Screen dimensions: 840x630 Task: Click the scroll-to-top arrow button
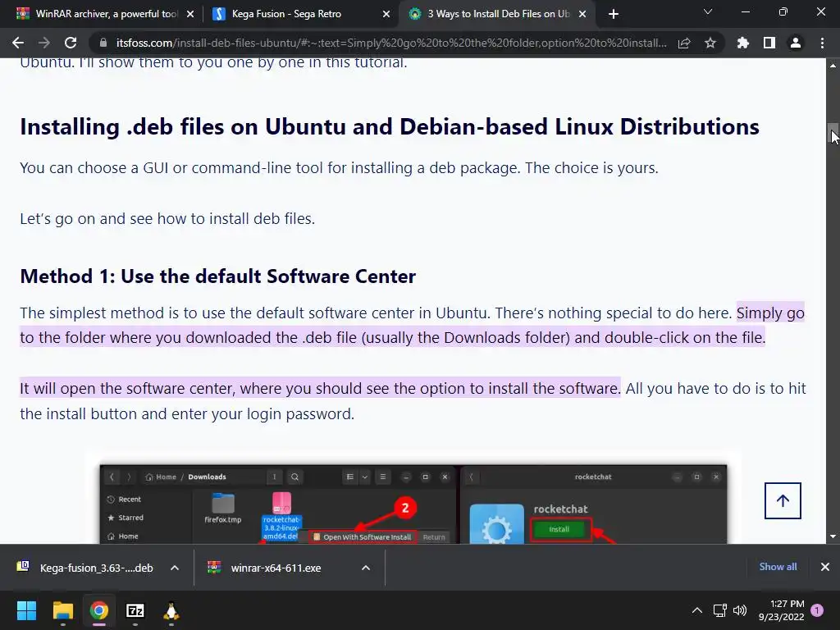(x=783, y=500)
